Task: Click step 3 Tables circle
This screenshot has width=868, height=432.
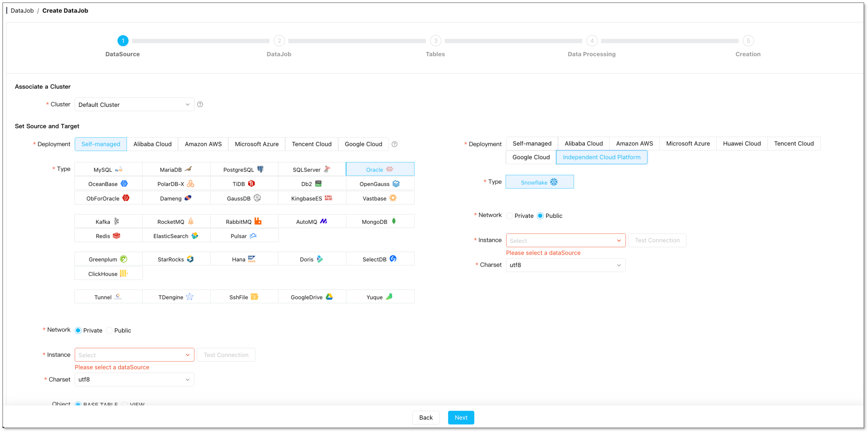Action: pos(435,41)
